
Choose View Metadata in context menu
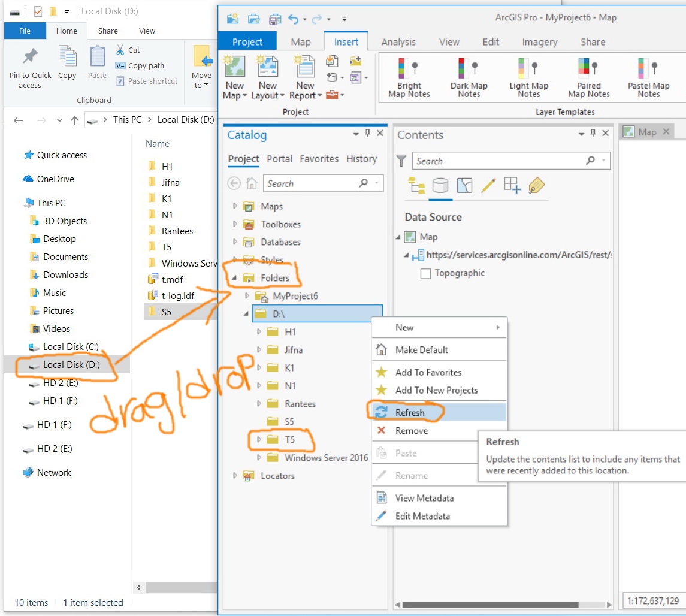point(439,498)
